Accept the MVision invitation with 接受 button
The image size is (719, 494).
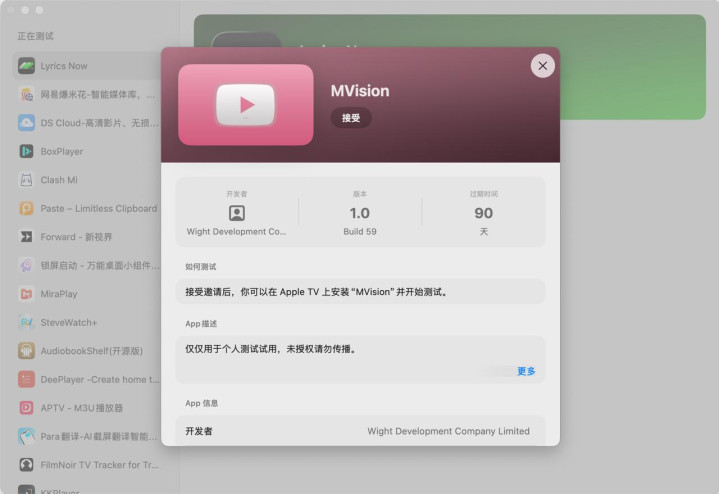click(x=351, y=118)
